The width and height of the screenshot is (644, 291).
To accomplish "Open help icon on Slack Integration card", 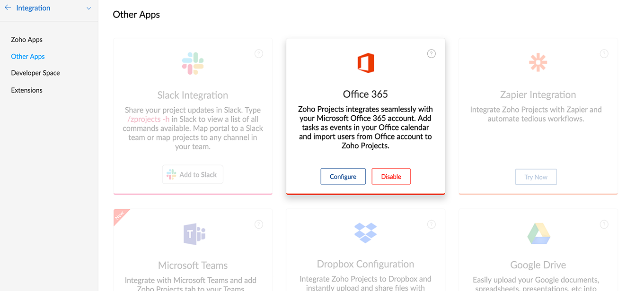I will pyautogui.click(x=258, y=54).
